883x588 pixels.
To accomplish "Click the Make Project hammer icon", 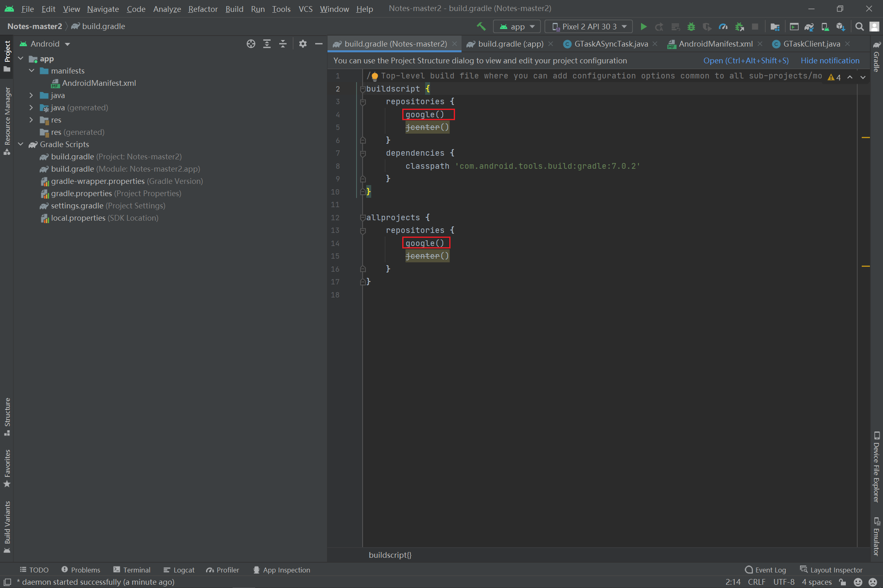I will (x=481, y=27).
